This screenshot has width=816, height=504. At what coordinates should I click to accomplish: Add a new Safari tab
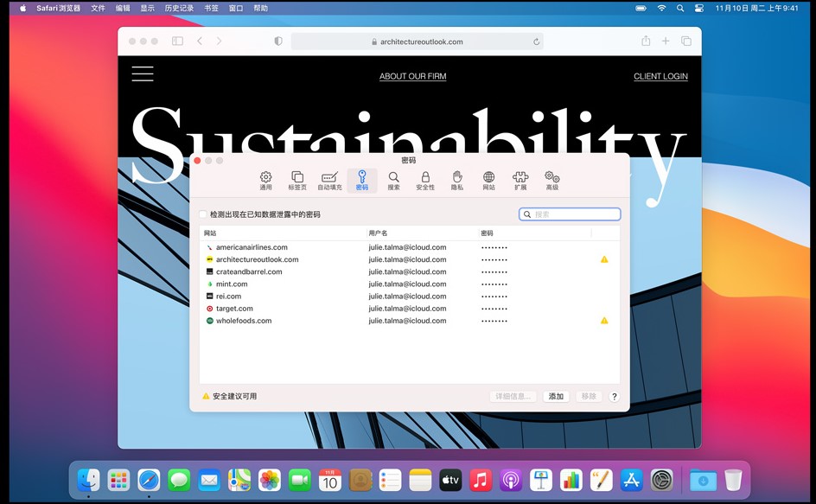tap(666, 41)
